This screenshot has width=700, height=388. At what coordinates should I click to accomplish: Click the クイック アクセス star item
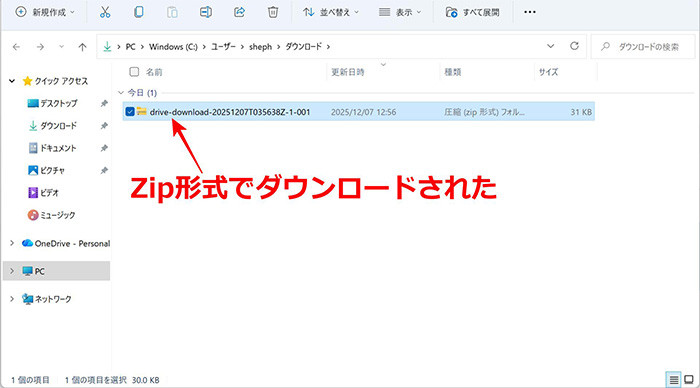[x=55, y=81]
